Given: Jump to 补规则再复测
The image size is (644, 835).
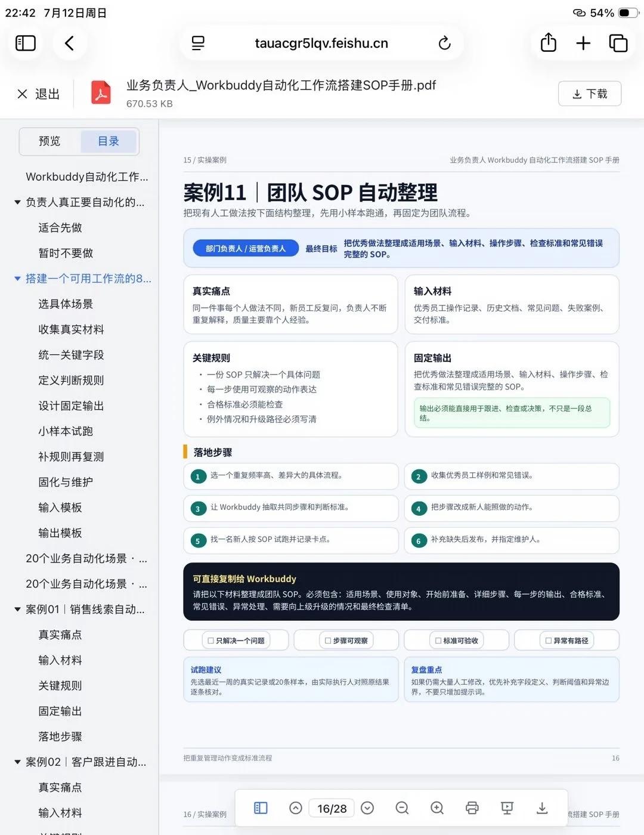Looking at the screenshot, I should (x=71, y=457).
